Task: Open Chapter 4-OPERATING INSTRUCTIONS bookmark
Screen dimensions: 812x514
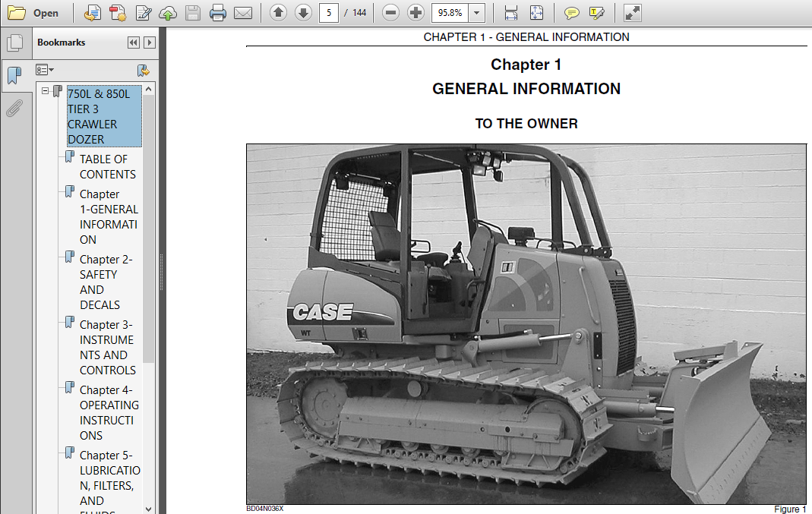Action: click(x=109, y=412)
